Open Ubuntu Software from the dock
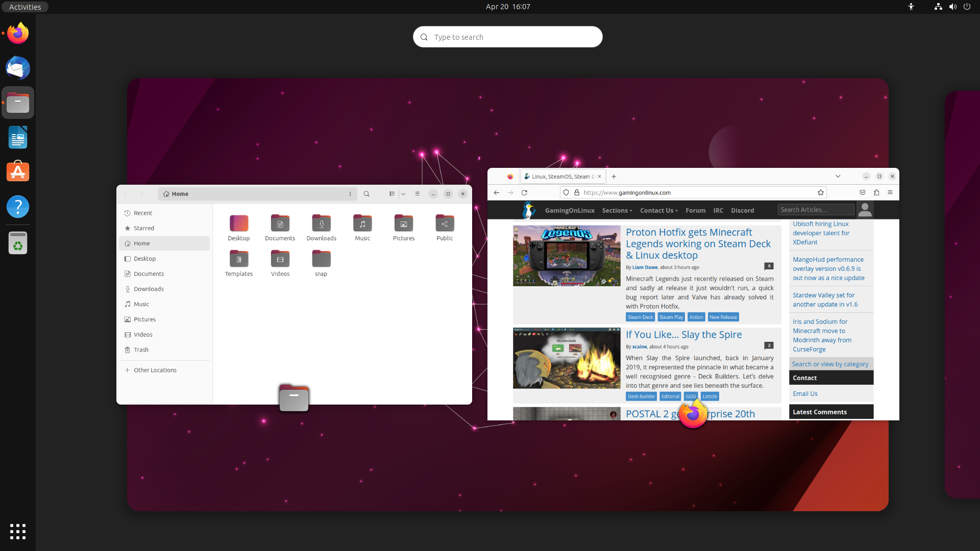Viewport: 980px width, 551px height. pos(18,172)
